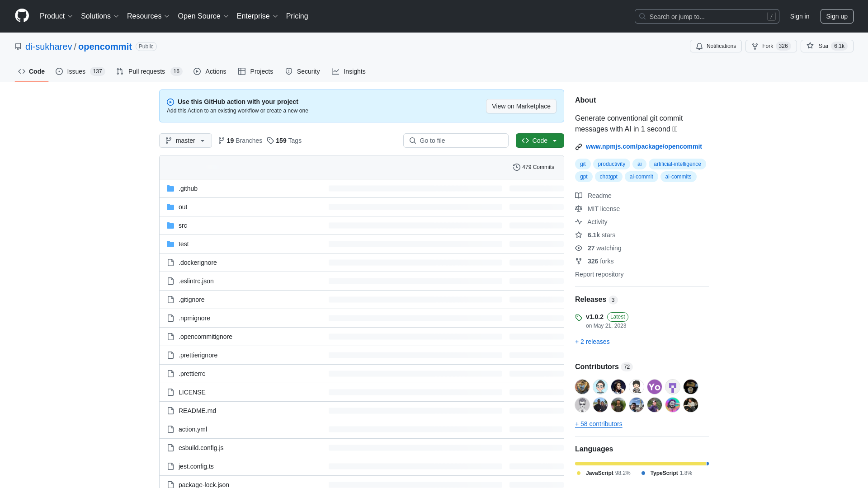The height and width of the screenshot is (488, 868).
Task: Click the 'chatgpt' topic tag
Action: 609,177
